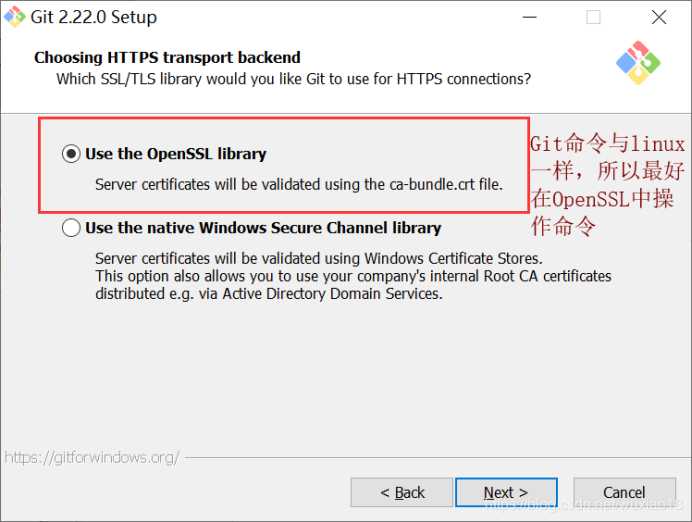Click the Active Directory Domain Services text line
This screenshot has width=692, height=522.
(x=269, y=293)
